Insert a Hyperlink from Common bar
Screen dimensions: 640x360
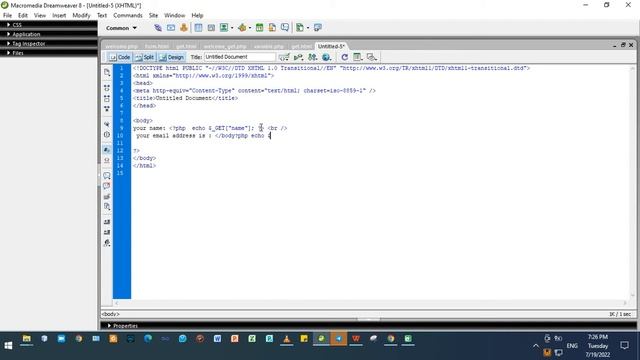coord(158,28)
